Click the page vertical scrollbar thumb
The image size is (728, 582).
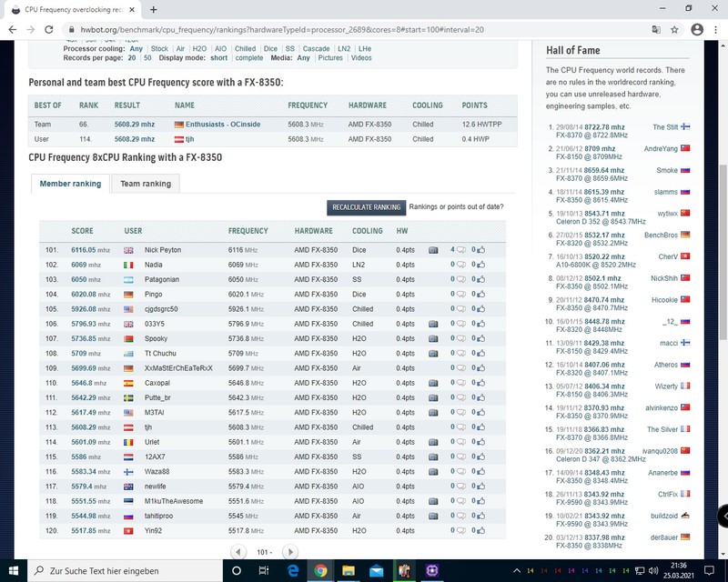pos(723,253)
